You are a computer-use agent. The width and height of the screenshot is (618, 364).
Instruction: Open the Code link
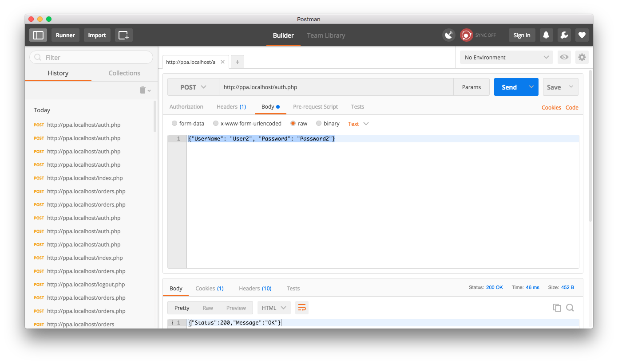click(x=572, y=108)
